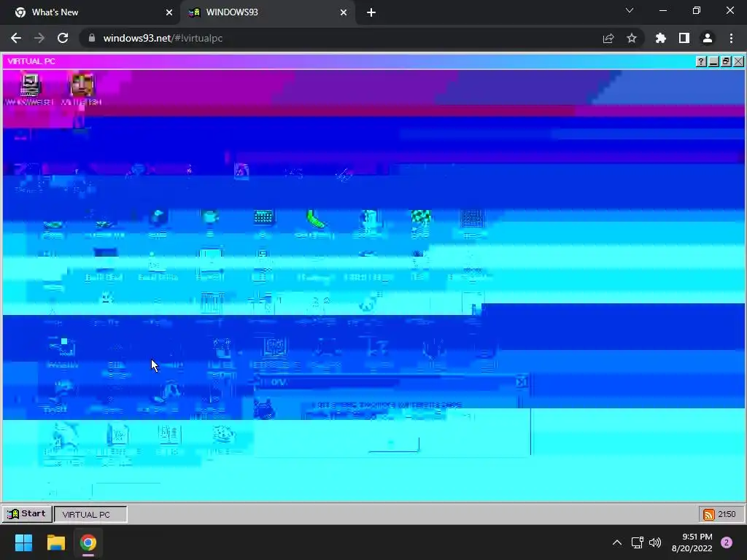Click the VIRTUAL PC help question button
Viewport: 747px width, 560px height.
point(701,61)
